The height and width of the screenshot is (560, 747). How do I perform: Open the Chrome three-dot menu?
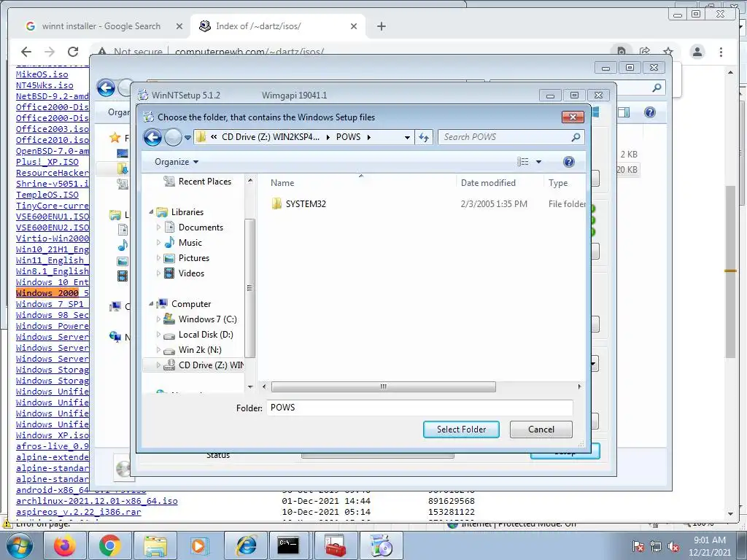click(x=721, y=52)
